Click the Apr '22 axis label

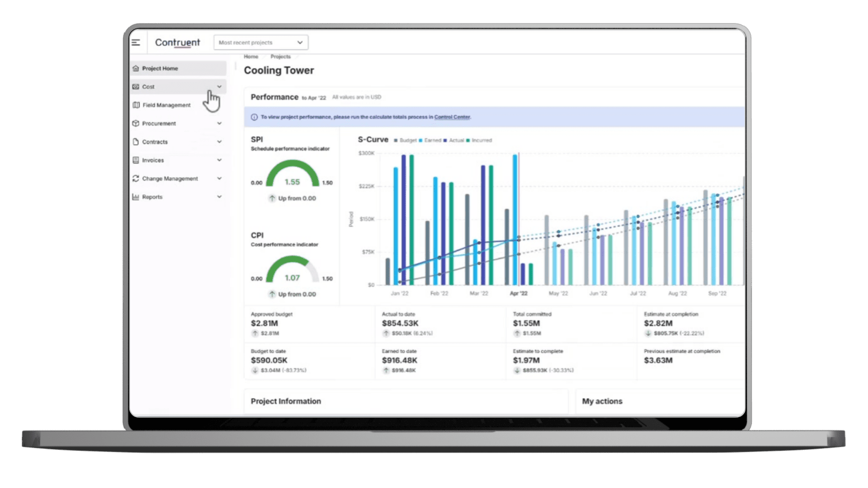coord(519,294)
